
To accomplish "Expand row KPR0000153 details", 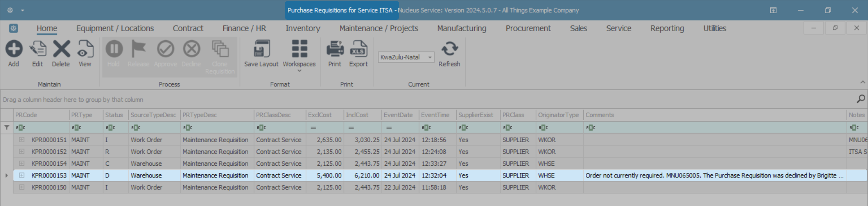I will click(22, 175).
